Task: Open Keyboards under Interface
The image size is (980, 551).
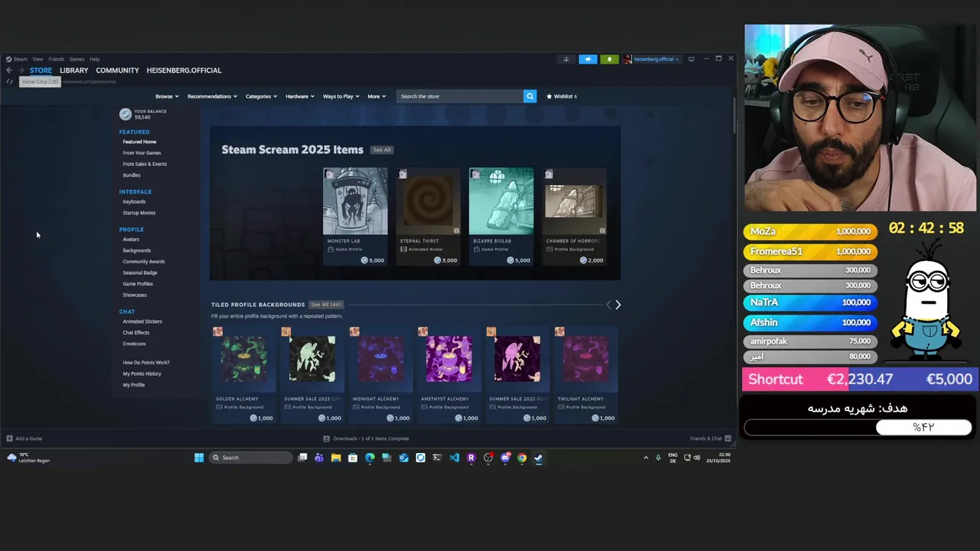Action: 134,202
